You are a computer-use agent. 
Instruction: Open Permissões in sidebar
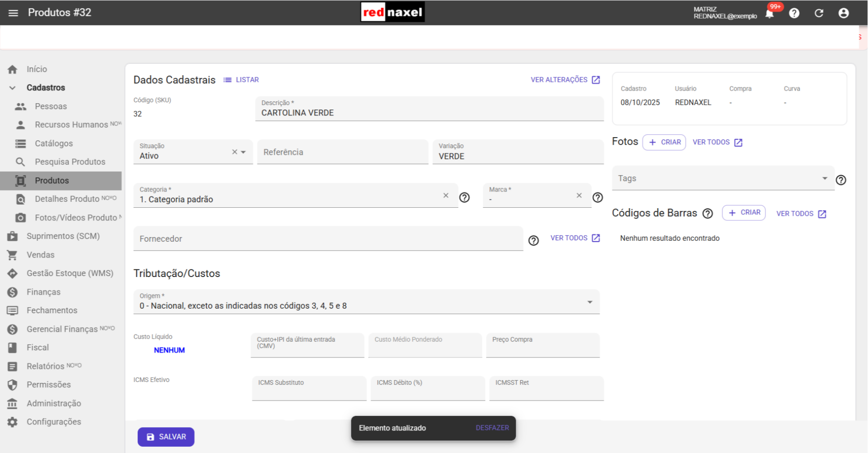(61, 385)
